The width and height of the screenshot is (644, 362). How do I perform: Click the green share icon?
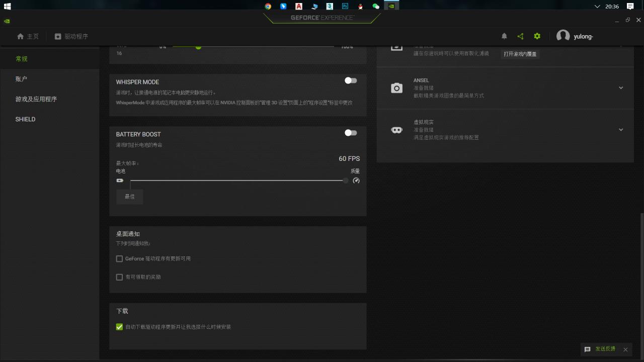tap(520, 36)
